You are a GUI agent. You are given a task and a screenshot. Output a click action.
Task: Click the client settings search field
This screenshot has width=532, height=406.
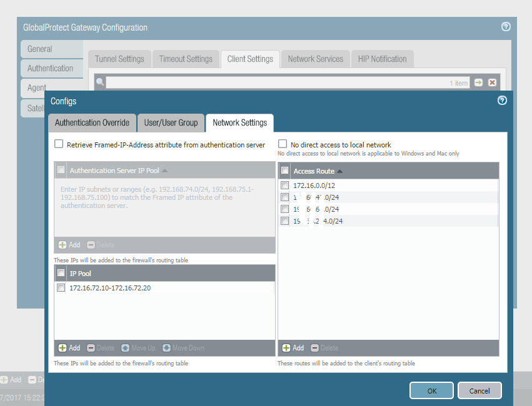coord(288,82)
